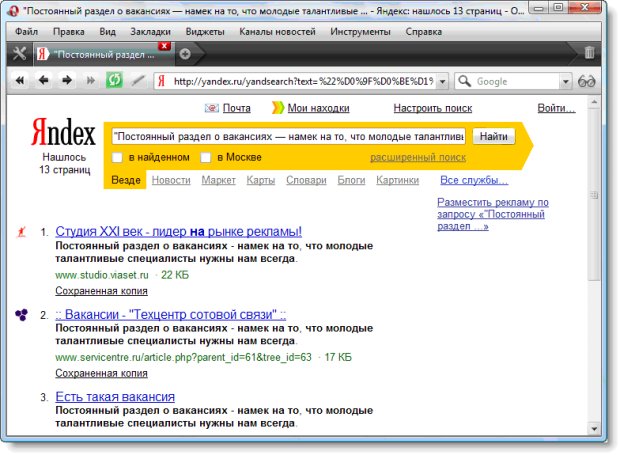Click the Yandex logo
Screen dimensions: 620x455
(x=63, y=132)
